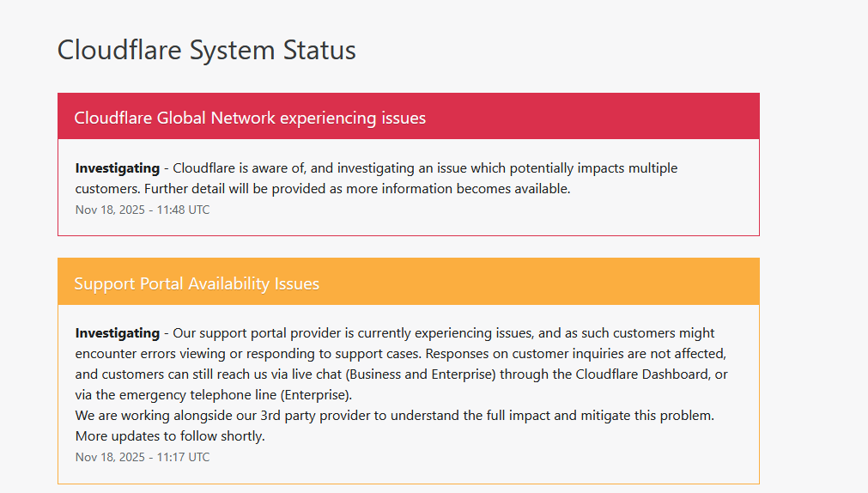
Task: Click the Nov 18, 2025 - 11:17 UTC timestamp
Action: tap(143, 457)
